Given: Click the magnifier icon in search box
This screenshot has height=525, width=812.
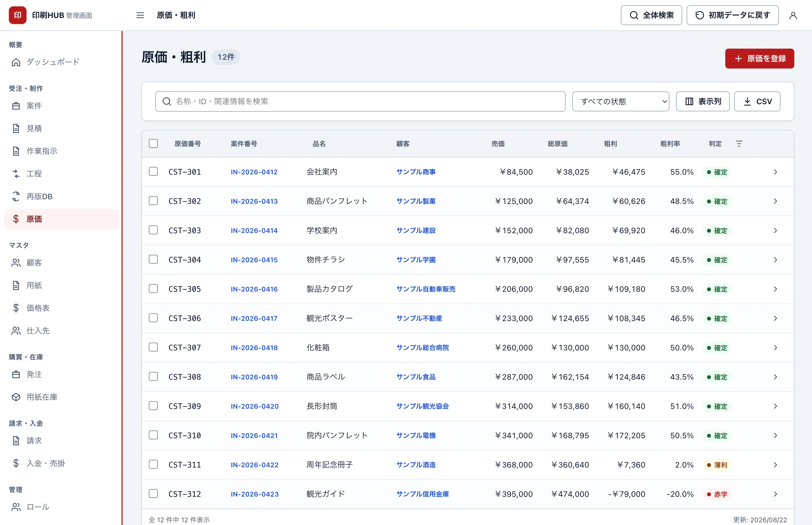Looking at the screenshot, I should coord(167,102).
